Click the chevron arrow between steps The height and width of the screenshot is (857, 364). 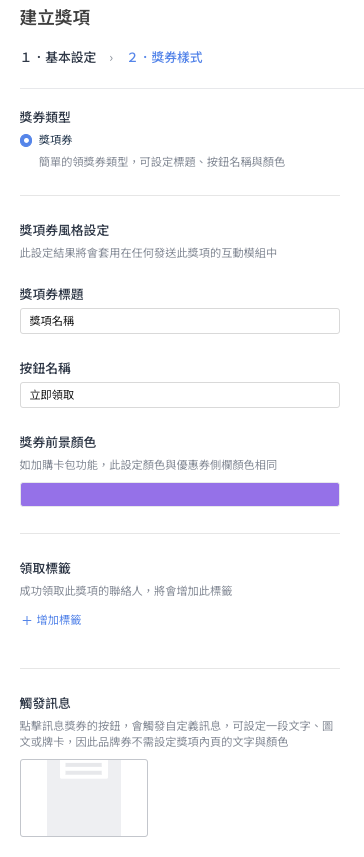111,58
